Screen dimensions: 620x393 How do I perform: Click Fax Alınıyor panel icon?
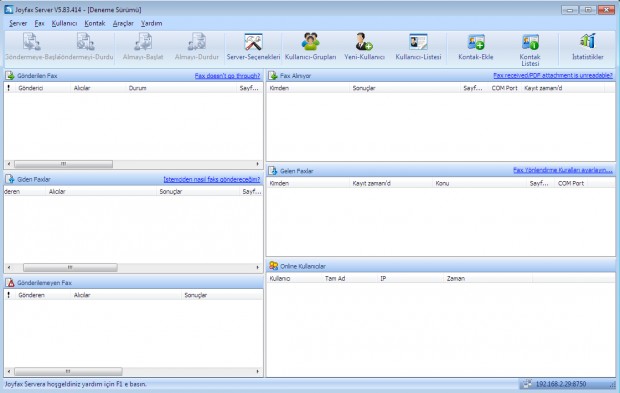click(x=273, y=76)
